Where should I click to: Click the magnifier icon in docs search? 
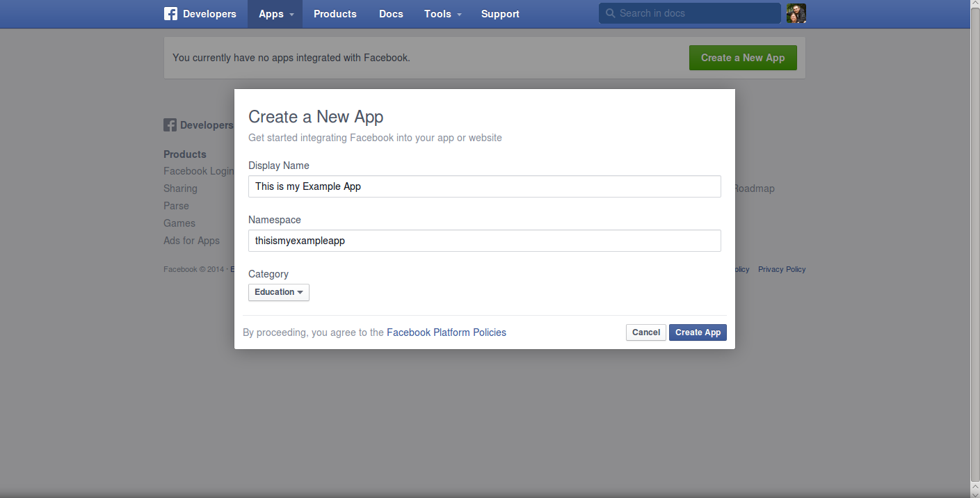(610, 13)
